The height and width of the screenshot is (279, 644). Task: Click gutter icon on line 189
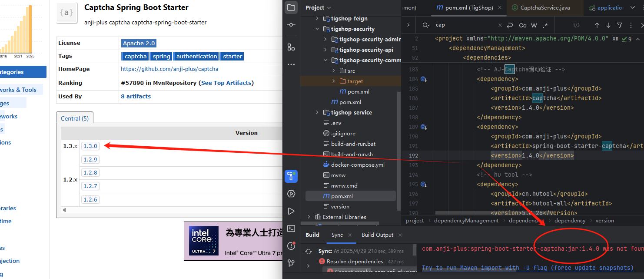[424, 127]
